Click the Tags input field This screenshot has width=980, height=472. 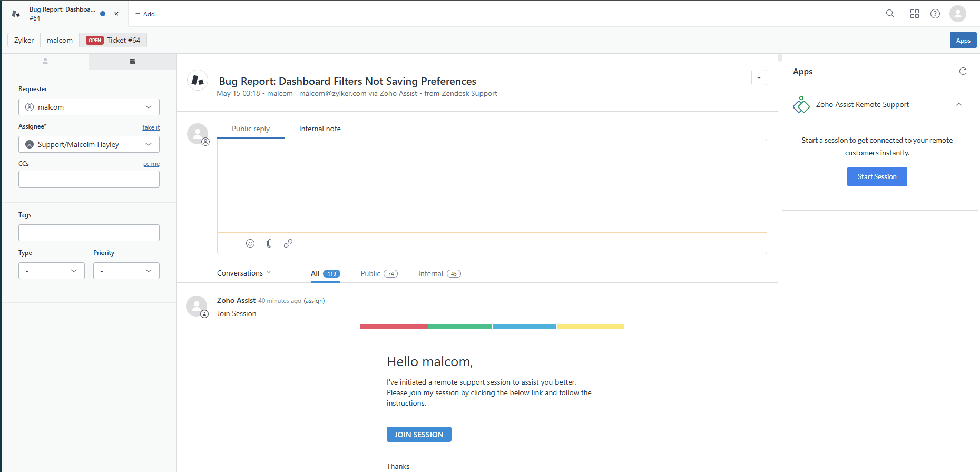[x=89, y=233]
